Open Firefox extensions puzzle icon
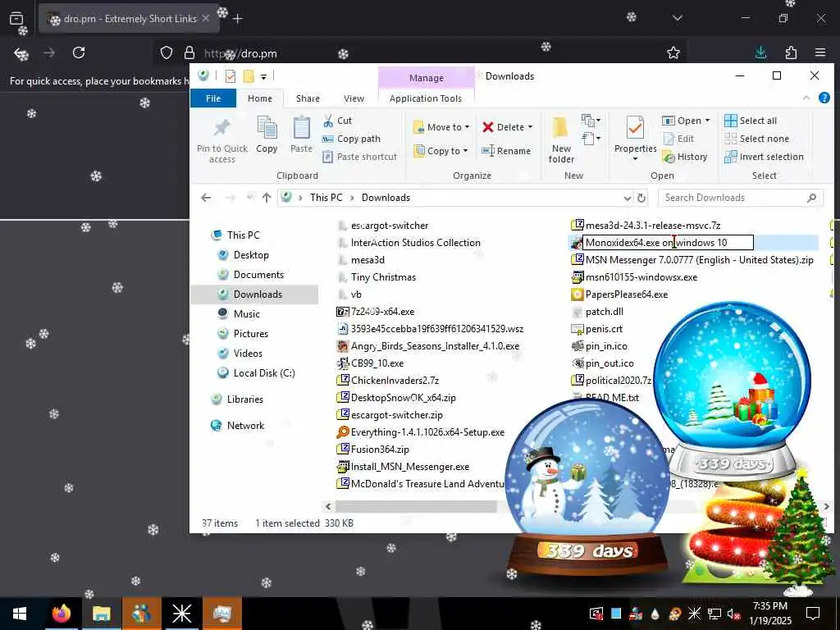Image resolution: width=840 pixels, height=630 pixels. (x=791, y=52)
